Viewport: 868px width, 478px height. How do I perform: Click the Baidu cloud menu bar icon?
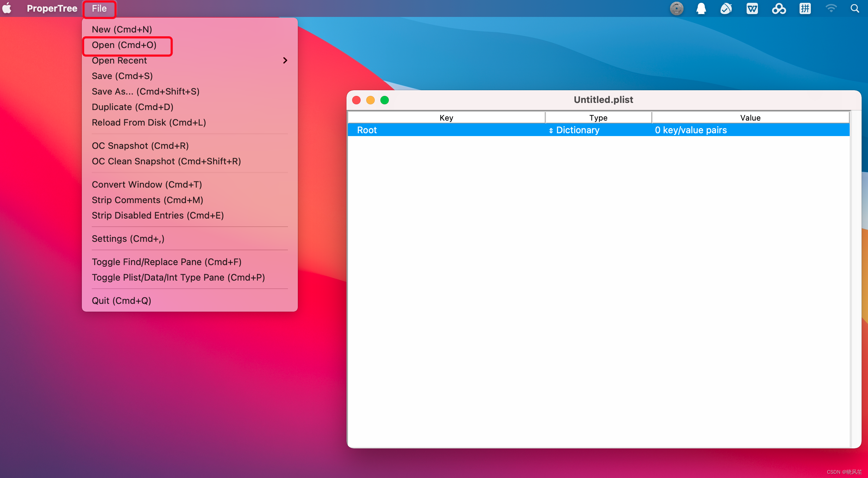pos(779,8)
